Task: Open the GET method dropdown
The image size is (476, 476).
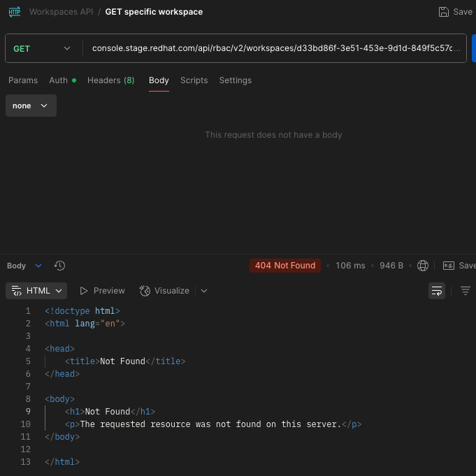Action: click(42, 49)
